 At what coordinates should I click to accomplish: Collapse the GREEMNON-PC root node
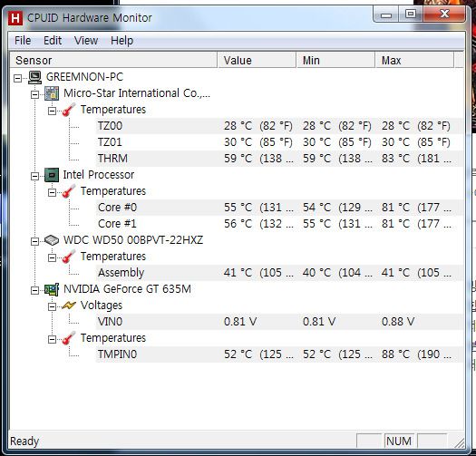17,78
